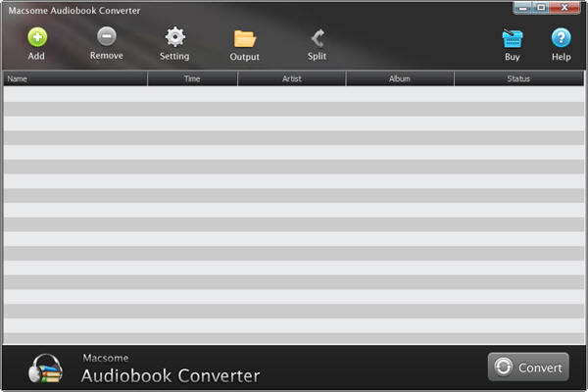Click the Status column header
Viewport: 588px width, 392px height.
518,78
